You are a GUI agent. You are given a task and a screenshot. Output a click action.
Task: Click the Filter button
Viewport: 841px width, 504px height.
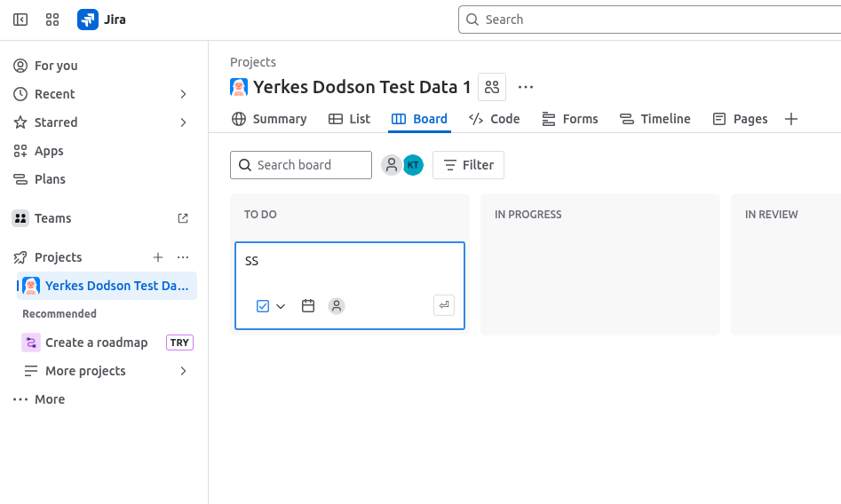[x=468, y=165]
